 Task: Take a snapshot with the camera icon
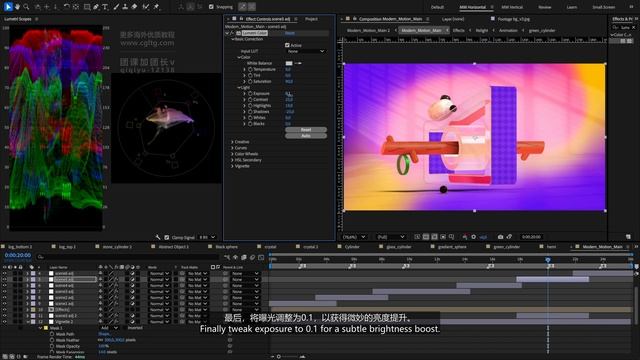500,237
